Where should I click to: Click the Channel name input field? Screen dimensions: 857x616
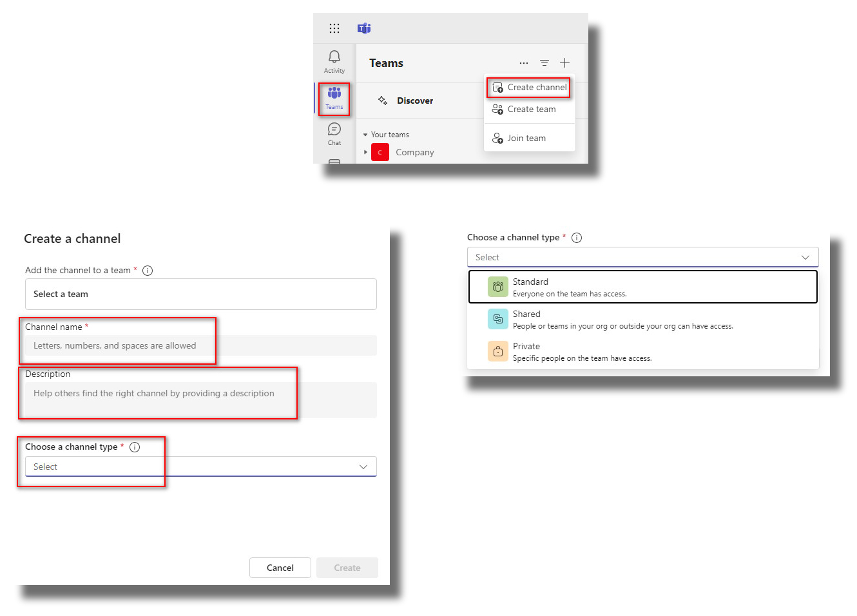(201, 346)
